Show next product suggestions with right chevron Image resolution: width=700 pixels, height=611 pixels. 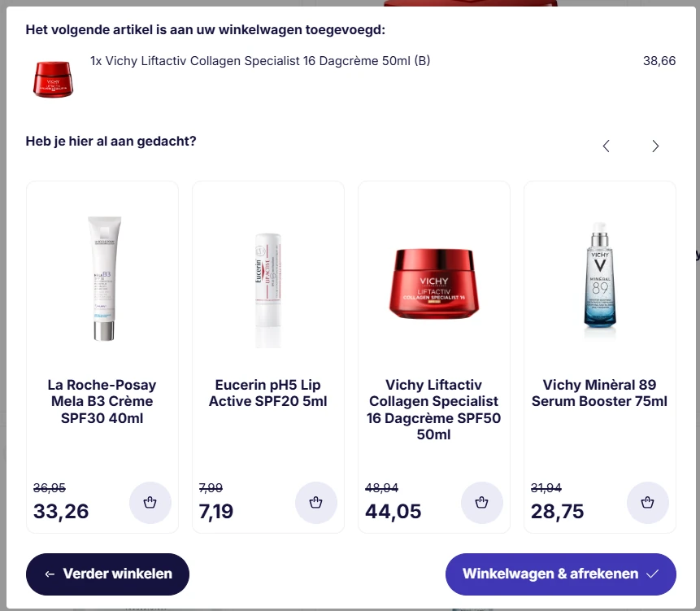pyautogui.click(x=655, y=146)
